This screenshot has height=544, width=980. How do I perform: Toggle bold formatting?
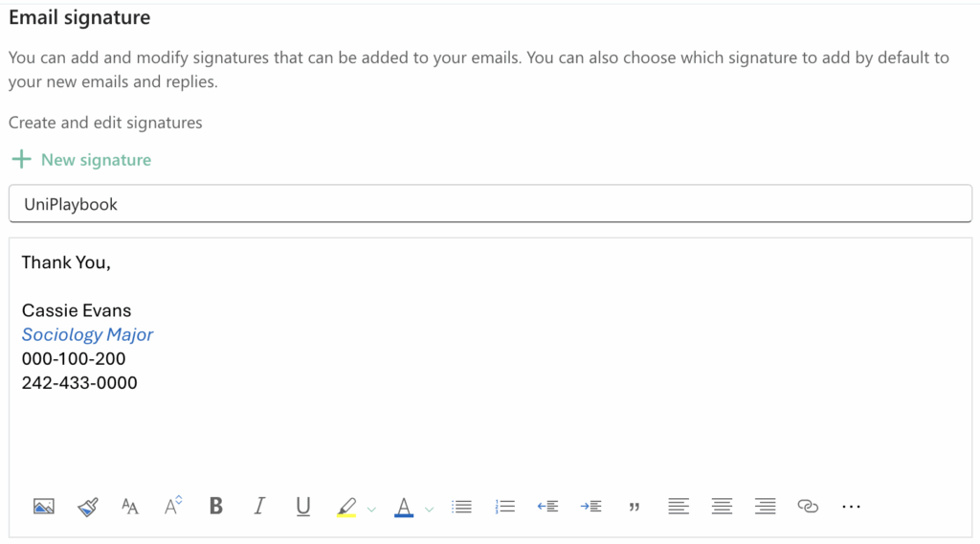pyautogui.click(x=216, y=507)
